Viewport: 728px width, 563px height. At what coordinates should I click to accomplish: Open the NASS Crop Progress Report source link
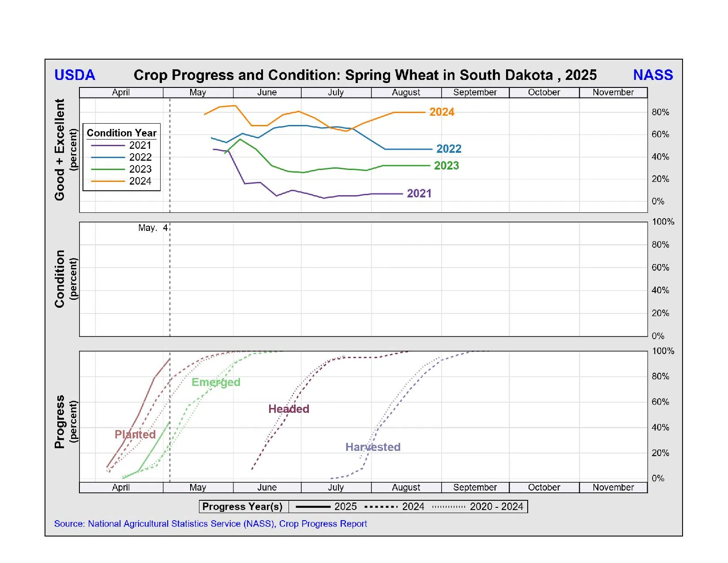[210, 524]
